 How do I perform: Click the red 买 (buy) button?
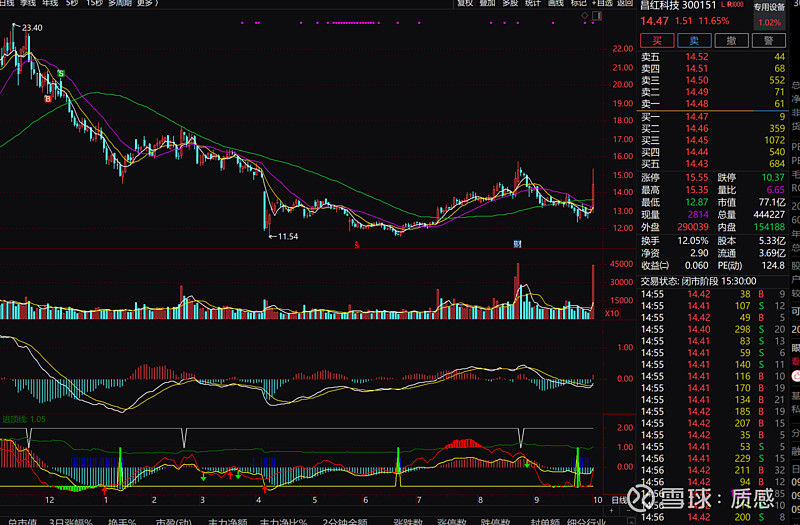pos(657,41)
